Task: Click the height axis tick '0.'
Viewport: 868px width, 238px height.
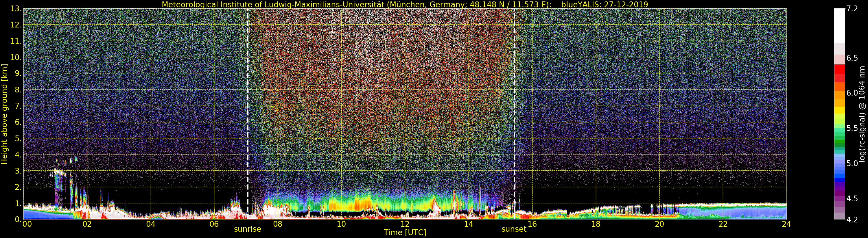Action: (18, 220)
